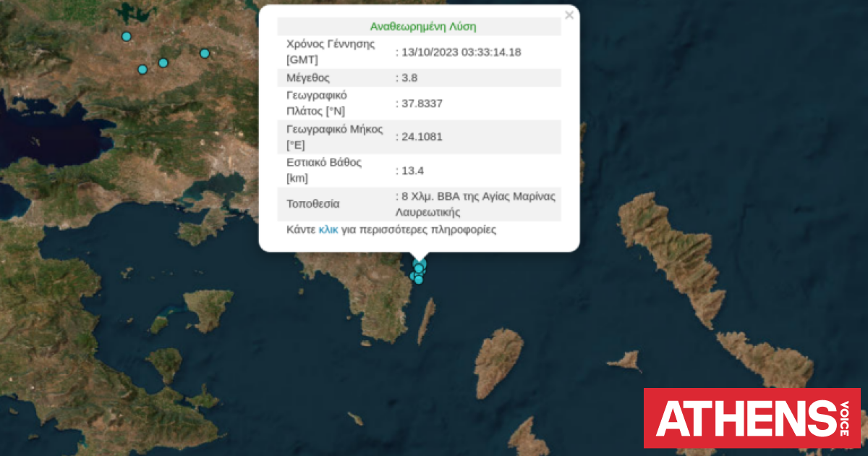
Task: Click the longitude value 24.1081
Action: tap(422, 136)
